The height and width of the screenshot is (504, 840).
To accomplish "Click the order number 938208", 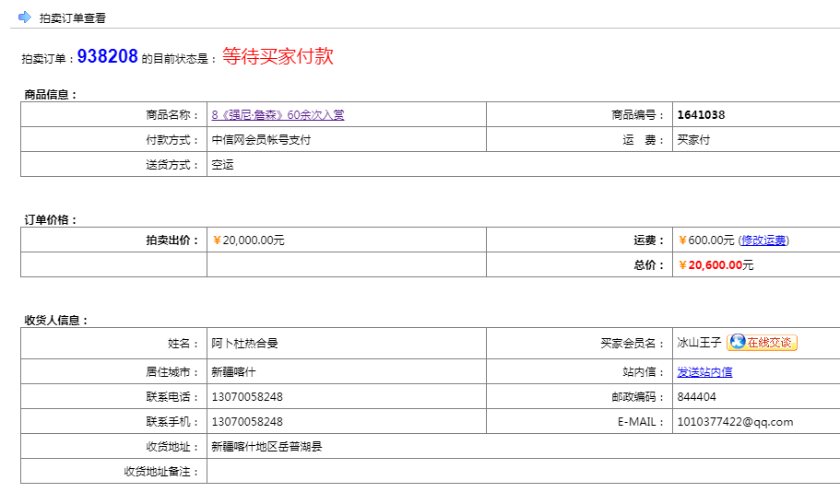I will click(107, 56).
